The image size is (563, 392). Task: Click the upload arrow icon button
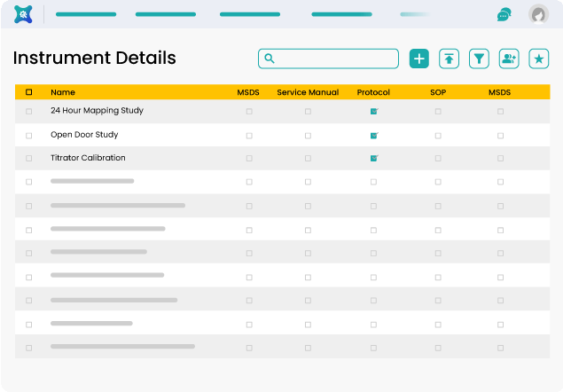pos(450,59)
